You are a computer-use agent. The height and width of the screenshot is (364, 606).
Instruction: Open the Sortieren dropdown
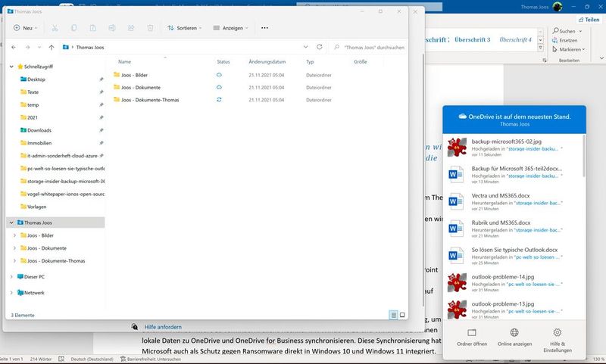click(x=184, y=28)
